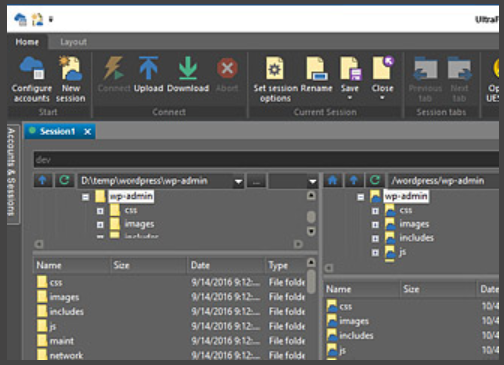The width and height of the screenshot is (504, 365).
Task: Click local tree horizontal scroll right arrow
Action: [x=298, y=244]
